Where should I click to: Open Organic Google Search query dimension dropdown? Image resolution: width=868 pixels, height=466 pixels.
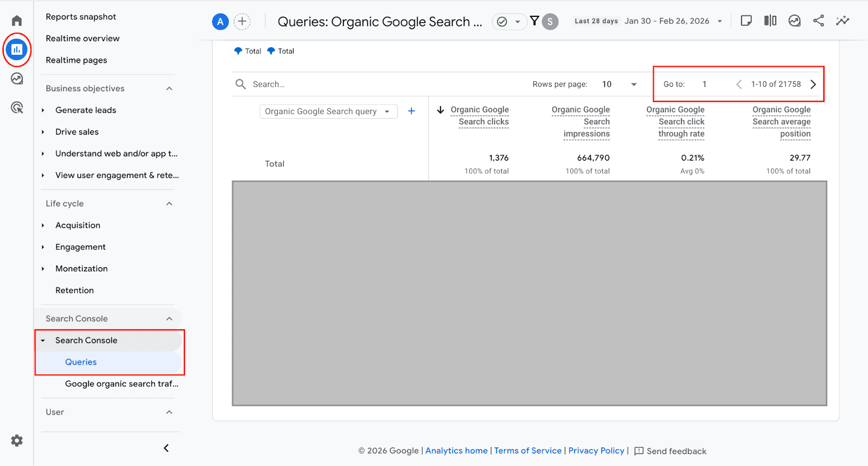(328, 111)
